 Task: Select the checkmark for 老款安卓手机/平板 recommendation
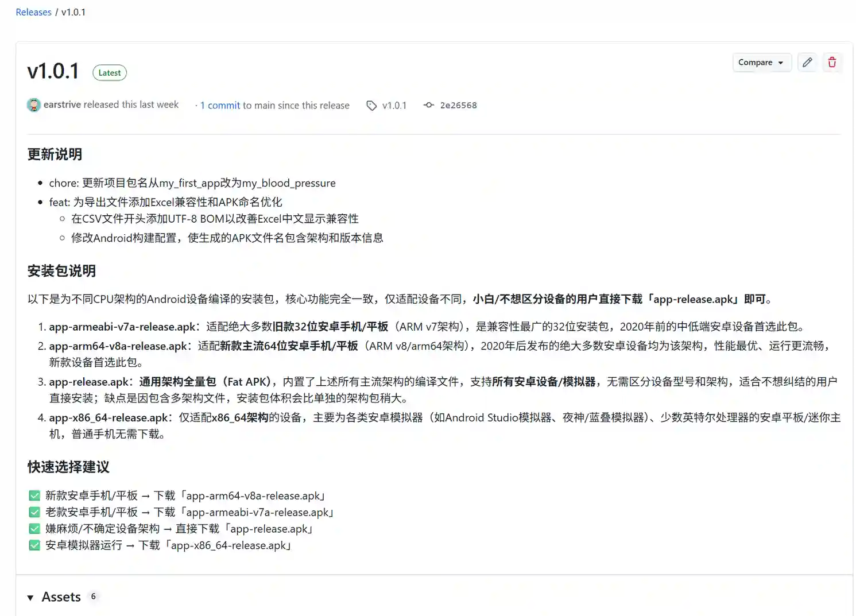(34, 512)
